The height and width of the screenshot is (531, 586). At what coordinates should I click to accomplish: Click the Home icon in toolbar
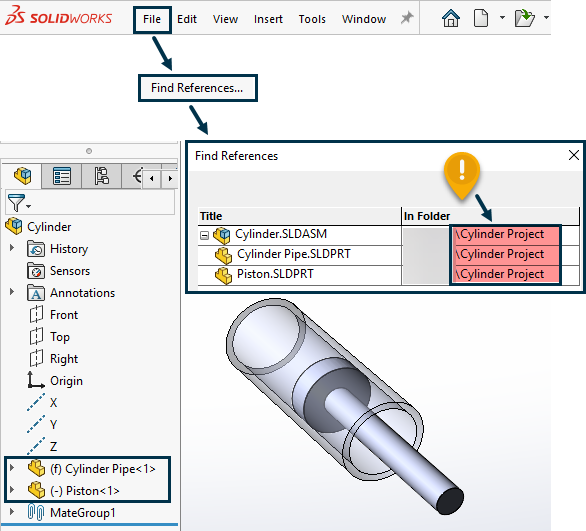coord(451,18)
